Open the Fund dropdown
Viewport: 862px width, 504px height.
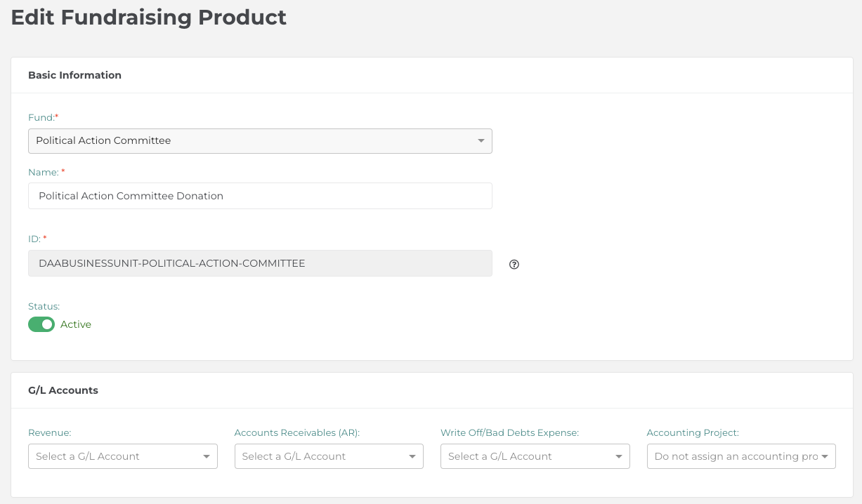click(260, 140)
